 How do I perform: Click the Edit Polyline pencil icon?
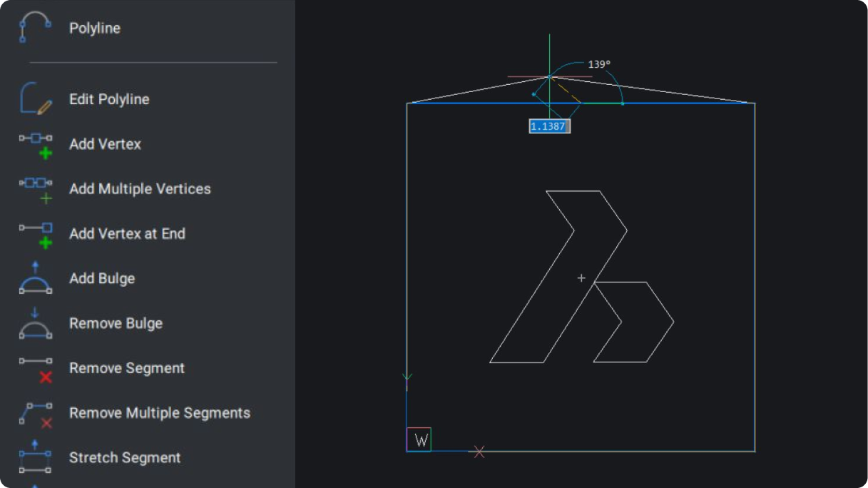tap(36, 98)
